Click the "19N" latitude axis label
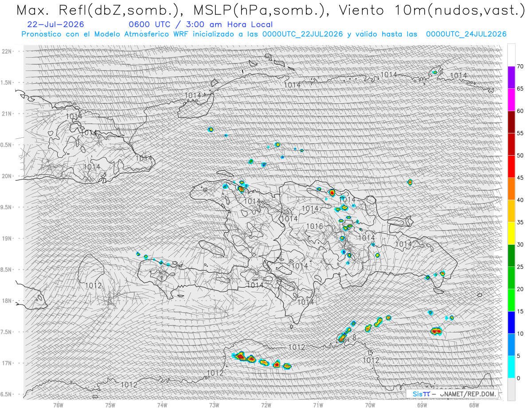This screenshot has height=411, width=532. coord(7,239)
